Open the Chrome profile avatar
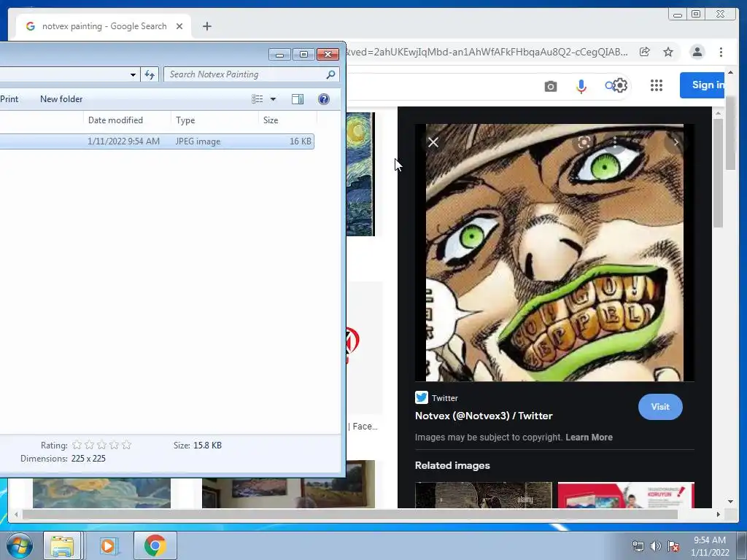This screenshot has width=747, height=560. tap(697, 52)
